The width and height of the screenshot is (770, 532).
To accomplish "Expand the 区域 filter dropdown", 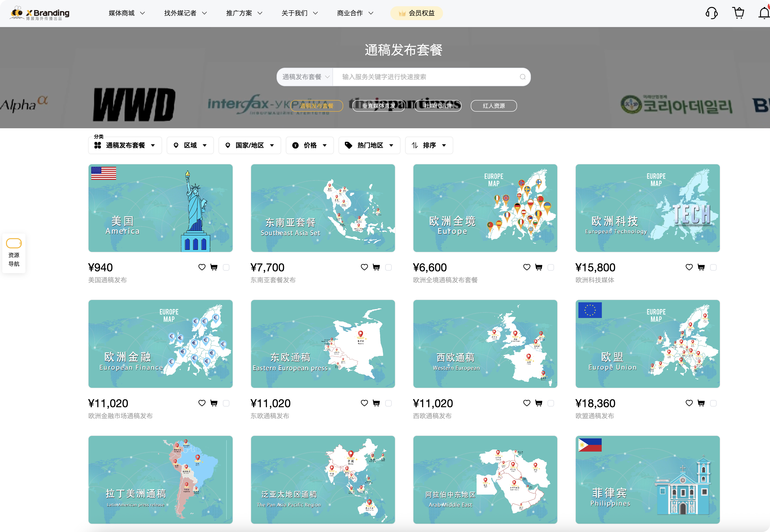I will tap(190, 145).
